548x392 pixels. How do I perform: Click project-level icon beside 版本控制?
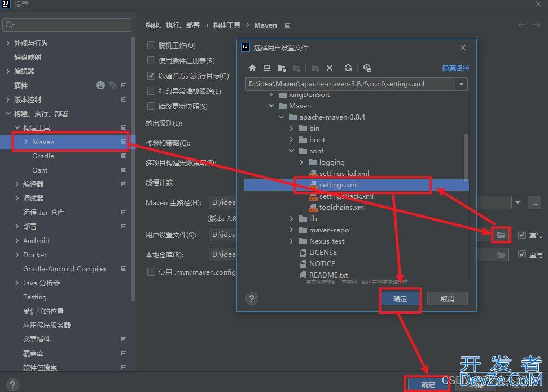(x=124, y=100)
